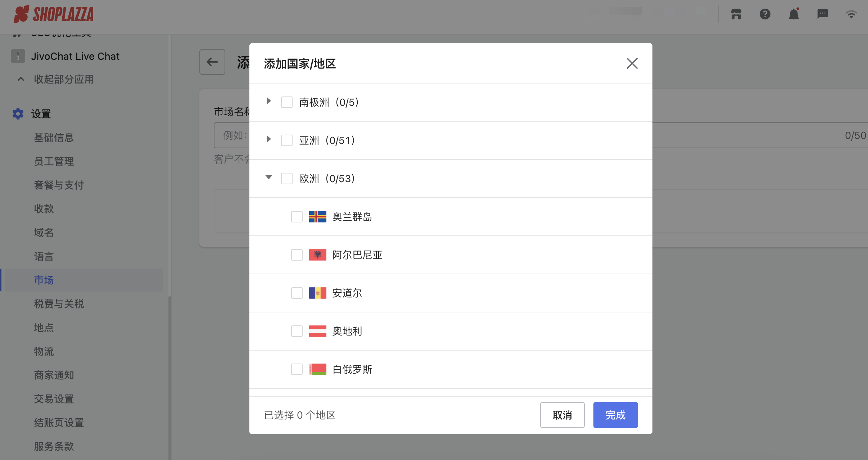Click the Shoplazza logo

[54, 14]
